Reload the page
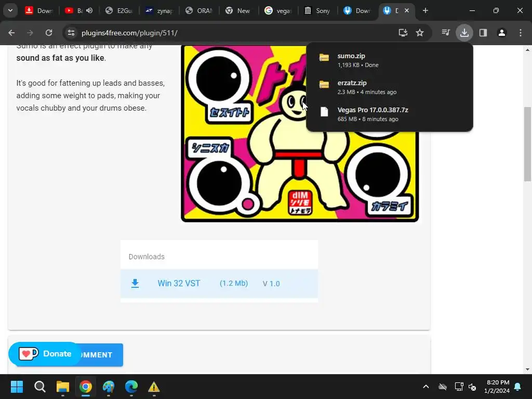This screenshot has width=532, height=399. [x=49, y=33]
